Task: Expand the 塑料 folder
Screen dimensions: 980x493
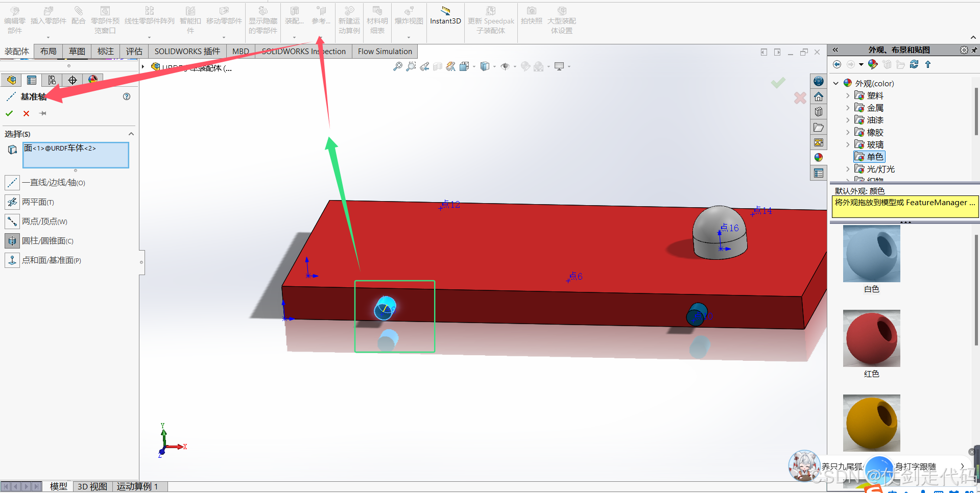Action: click(x=848, y=95)
